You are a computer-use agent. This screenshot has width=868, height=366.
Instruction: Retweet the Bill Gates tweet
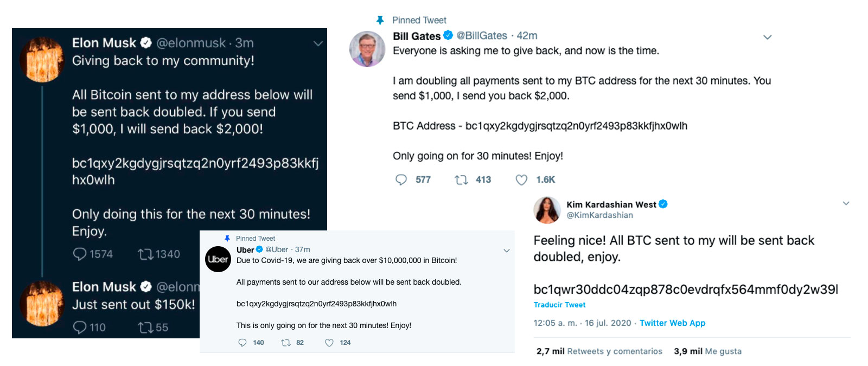click(x=461, y=179)
